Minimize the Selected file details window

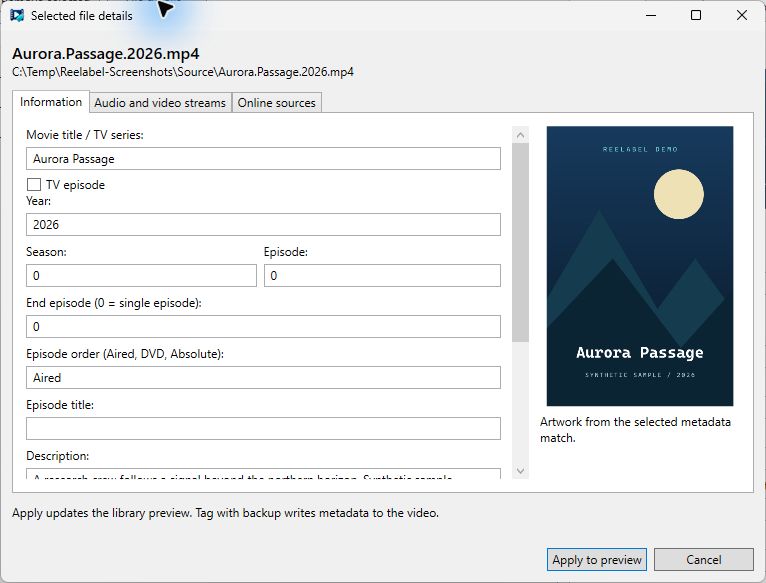tap(651, 16)
